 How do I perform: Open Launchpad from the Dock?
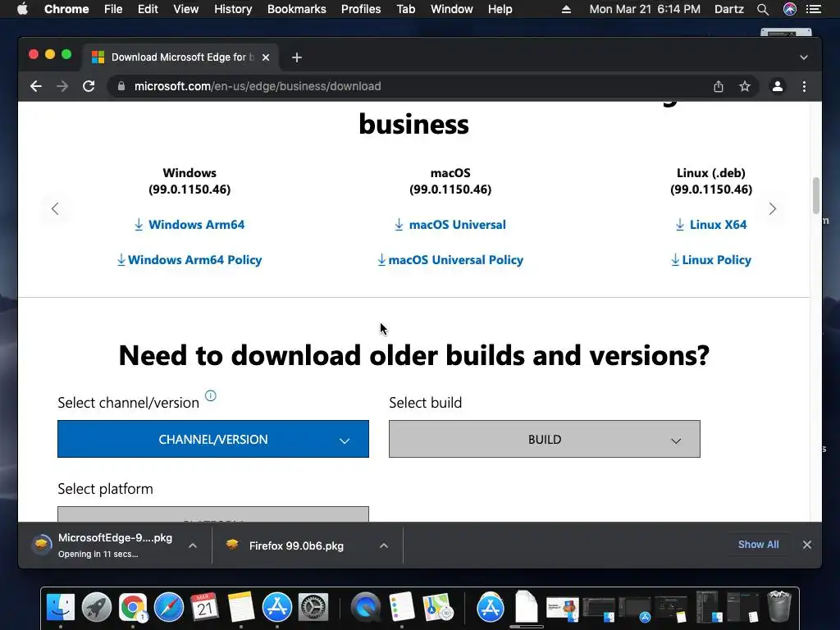click(x=97, y=607)
